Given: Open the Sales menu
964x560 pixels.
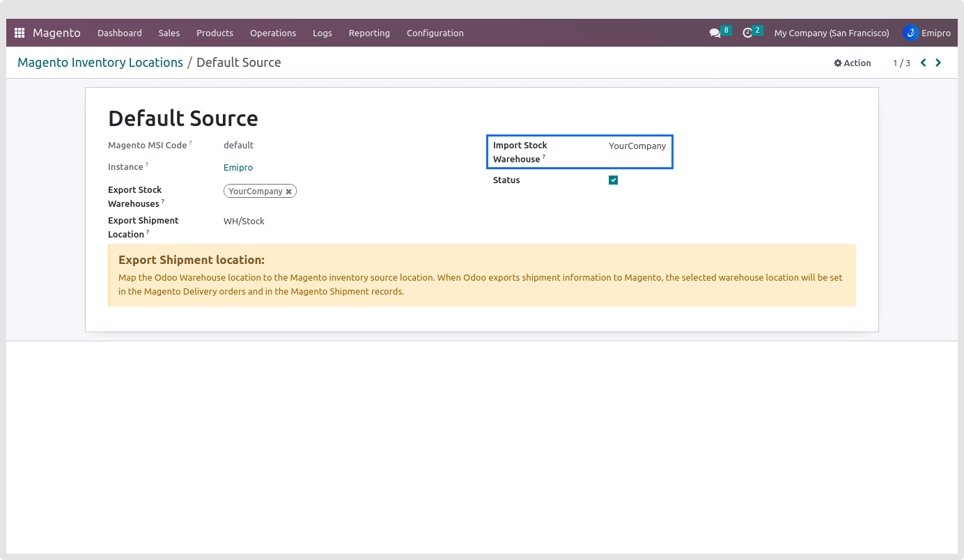Looking at the screenshot, I should pos(169,33).
